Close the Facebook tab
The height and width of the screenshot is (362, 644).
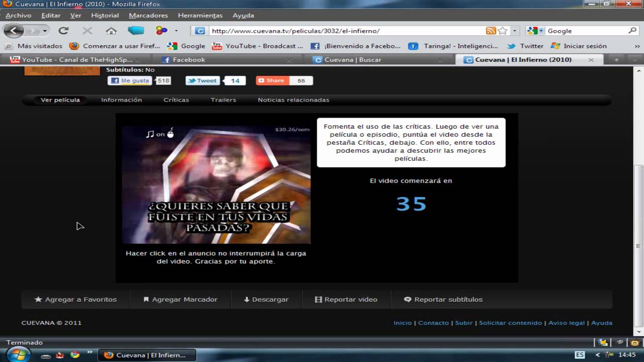point(289,60)
